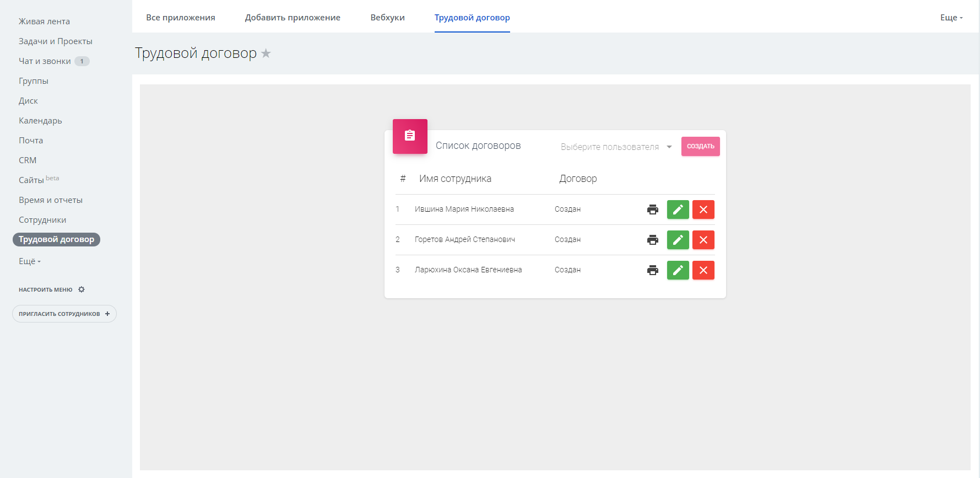
Task: Delete contract of Горетов Андрей Степанович
Action: pos(703,240)
